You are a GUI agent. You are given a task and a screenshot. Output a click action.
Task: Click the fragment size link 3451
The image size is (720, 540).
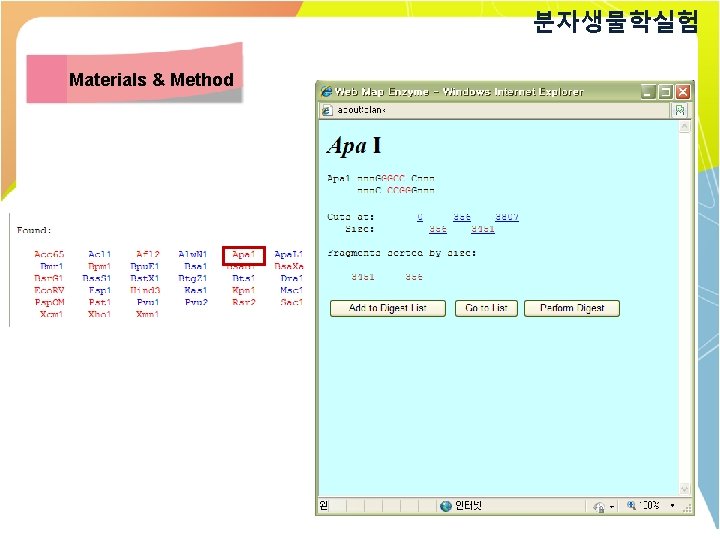coord(483,229)
